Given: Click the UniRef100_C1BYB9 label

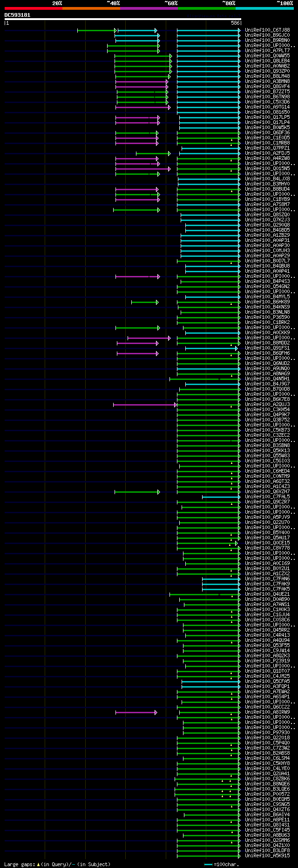Looking at the screenshot, I should point(267,200).
